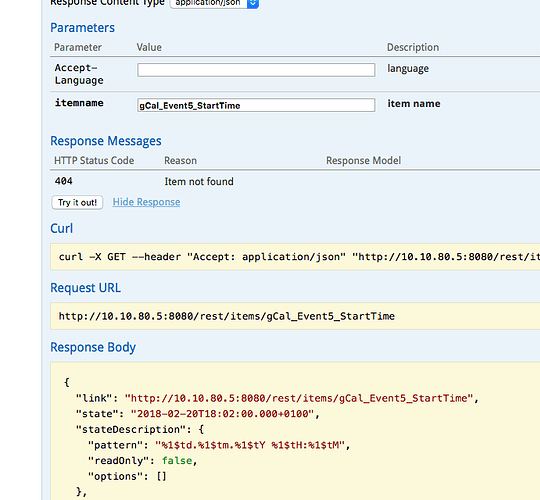Click the readOnly false value

click(177, 461)
